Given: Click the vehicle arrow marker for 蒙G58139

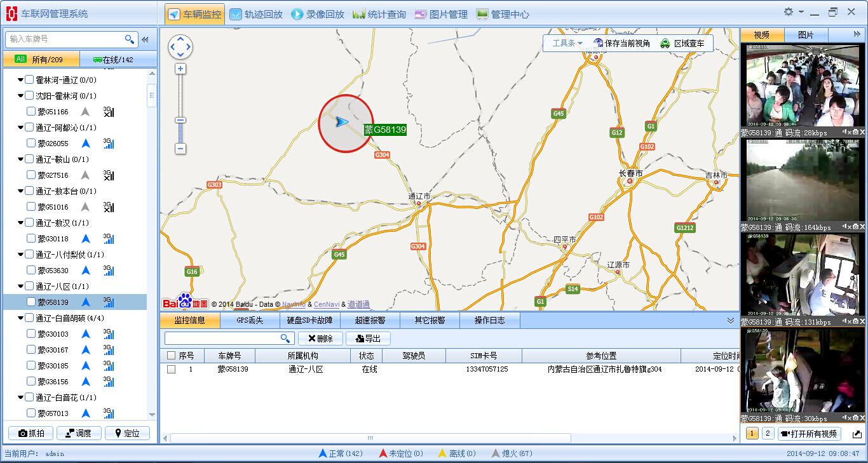Looking at the screenshot, I should pyautogui.click(x=342, y=122).
